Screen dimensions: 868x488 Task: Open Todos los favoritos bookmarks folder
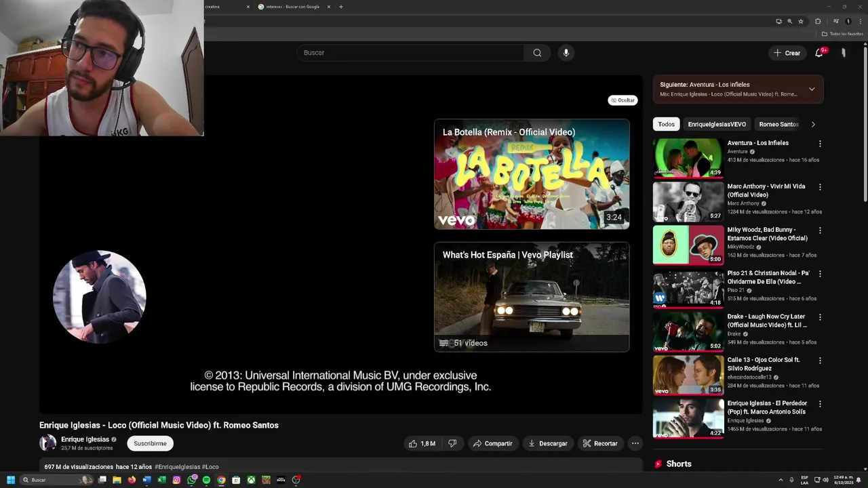pyautogui.click(x=843, y=34)
